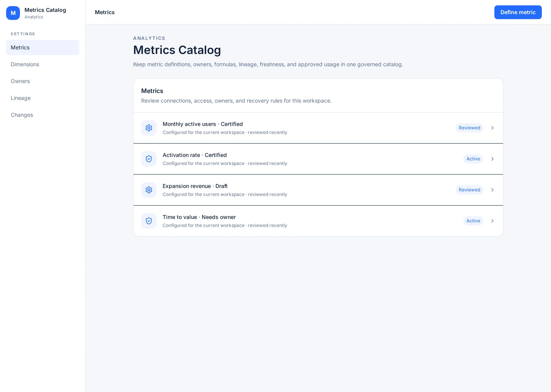Click the subtitle under Monthly active users
This screenshot has width=551, height=392.
pos(225,132)
